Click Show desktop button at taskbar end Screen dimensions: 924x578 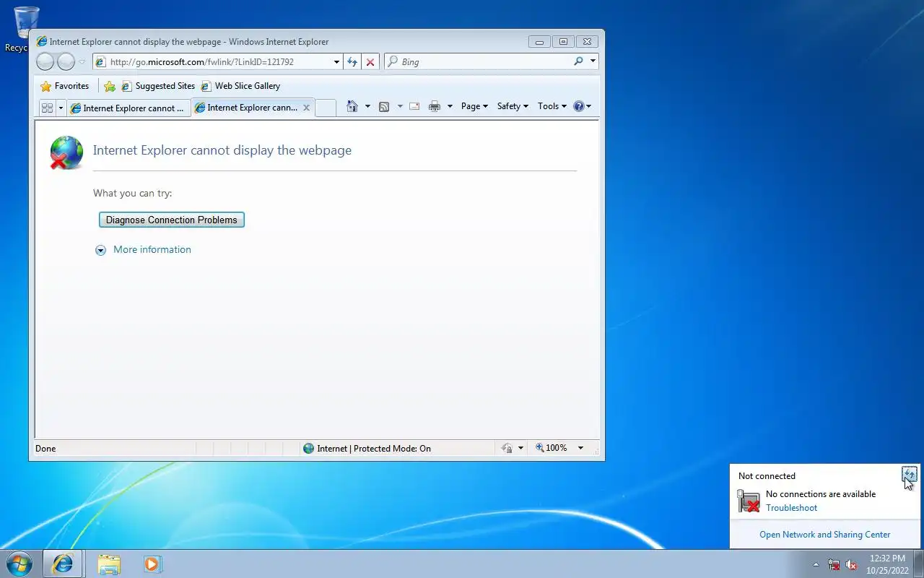tap(918, 564)
